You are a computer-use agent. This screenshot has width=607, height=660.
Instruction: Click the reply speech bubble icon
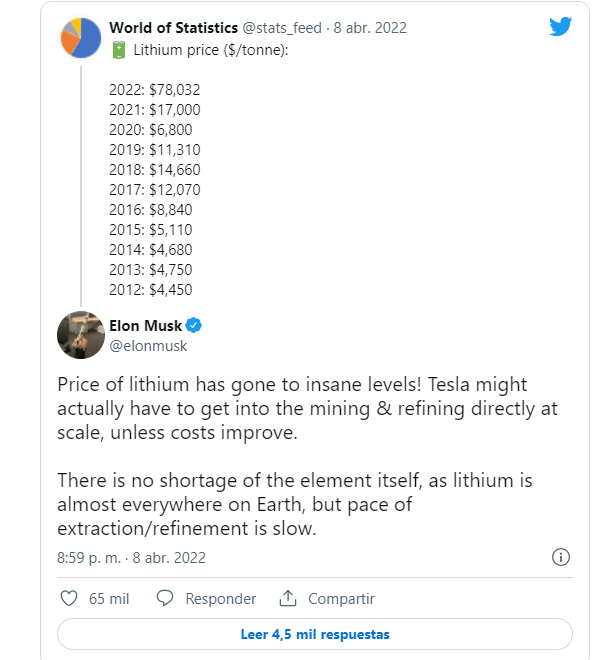click(165, 598)
